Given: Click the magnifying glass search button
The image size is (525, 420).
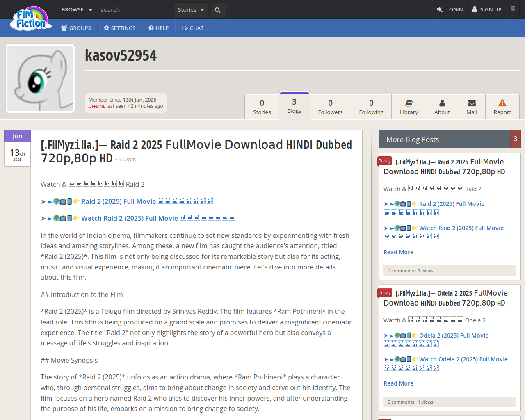Looking at the screenshot, I should (x=217, y=10).
